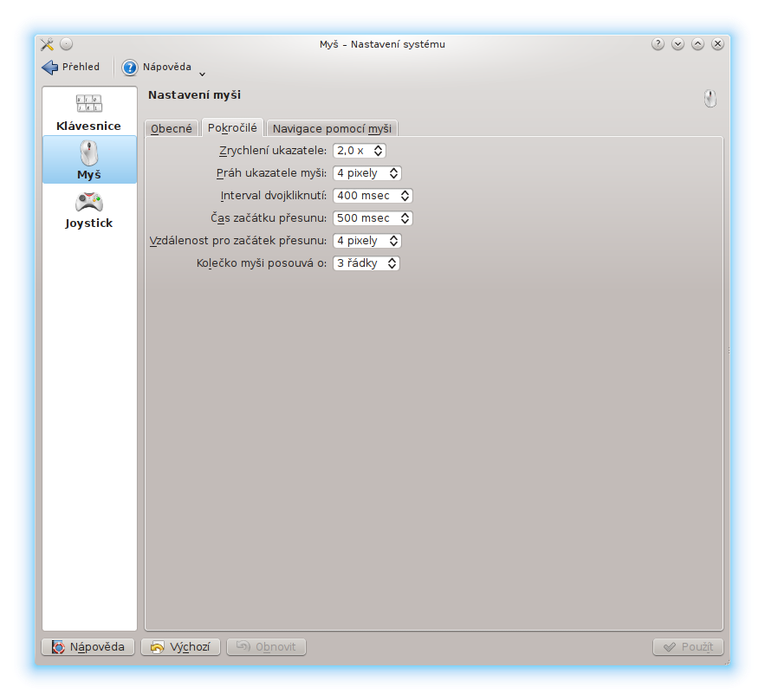Maximize the window with the up arrow button

coord(697,44)
